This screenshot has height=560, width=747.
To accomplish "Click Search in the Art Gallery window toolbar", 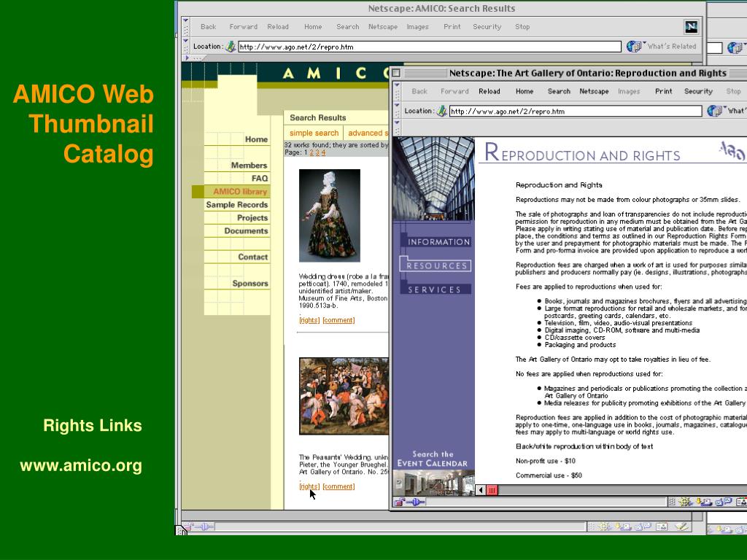I will point(559,91).
